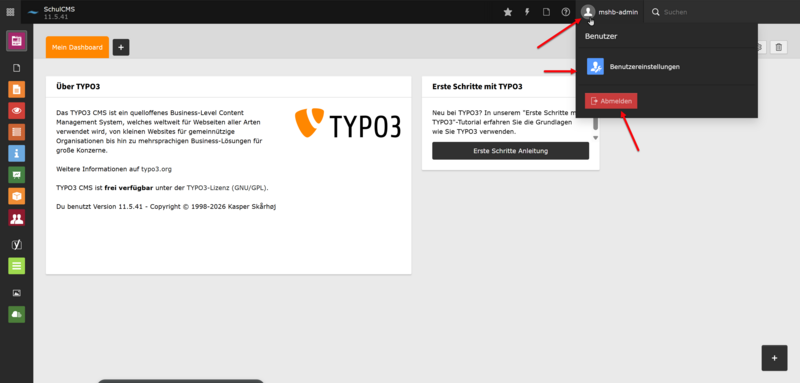
Task: Click the red Abmelden logout button
Action: click(x=611, y=101)
